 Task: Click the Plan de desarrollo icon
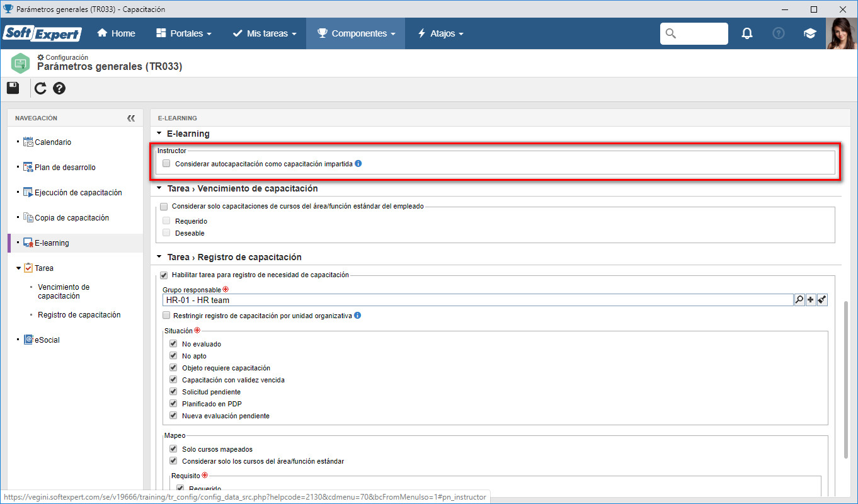coord(28,168)
